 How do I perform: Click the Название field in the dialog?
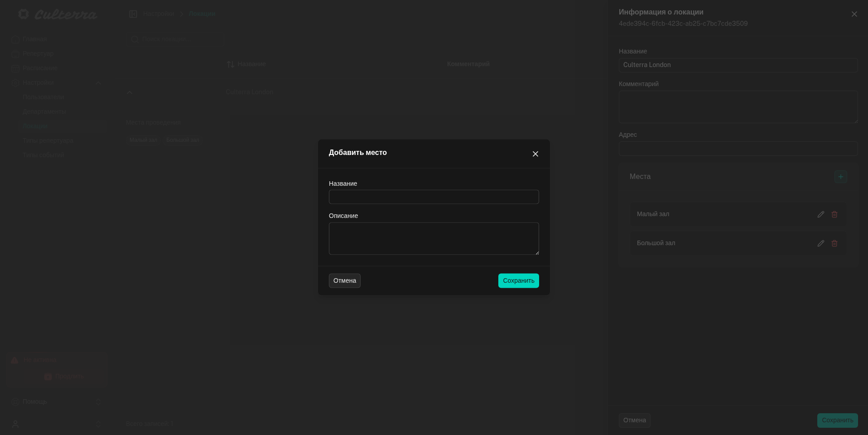point(434,197)
